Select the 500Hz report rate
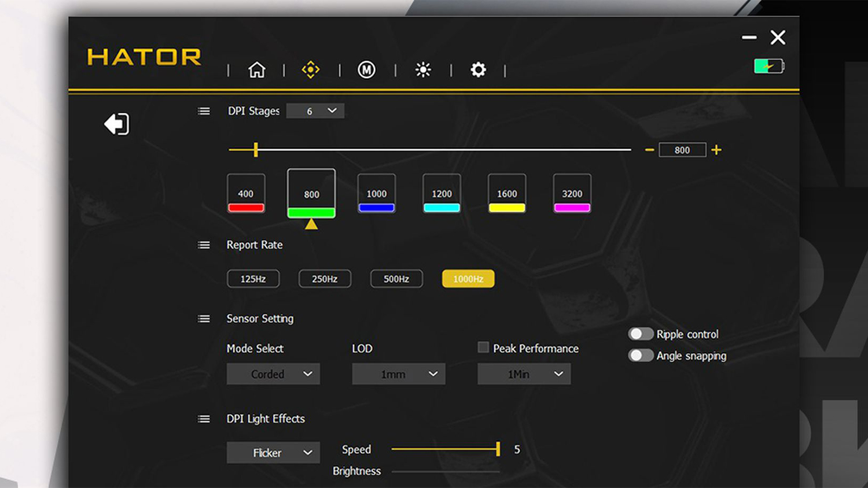 tap(396, 279)
